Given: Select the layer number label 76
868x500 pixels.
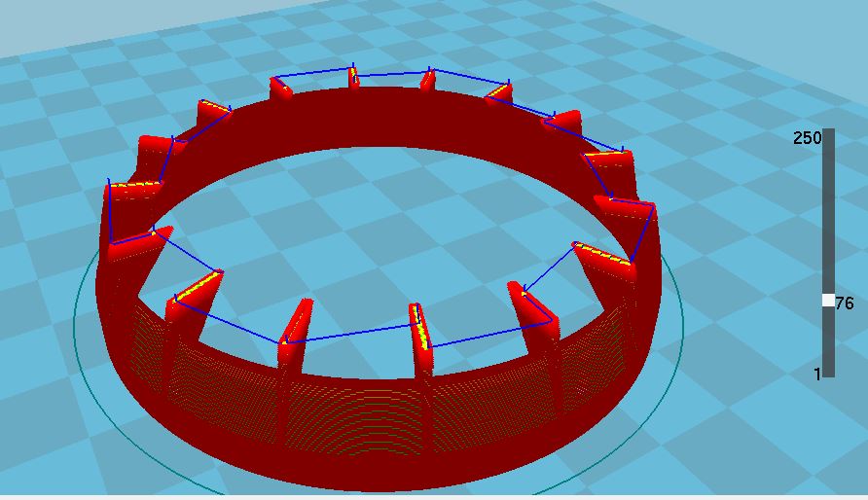Looking at the screenshot, I should click(x=845, y=304).
